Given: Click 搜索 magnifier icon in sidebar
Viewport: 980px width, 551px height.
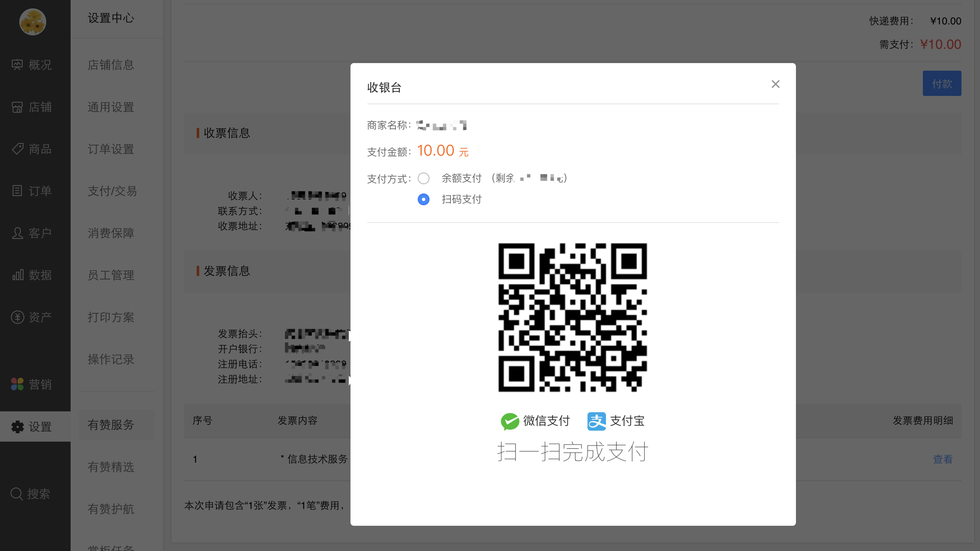Looking at the screenshot, I should tap(16, 494).
